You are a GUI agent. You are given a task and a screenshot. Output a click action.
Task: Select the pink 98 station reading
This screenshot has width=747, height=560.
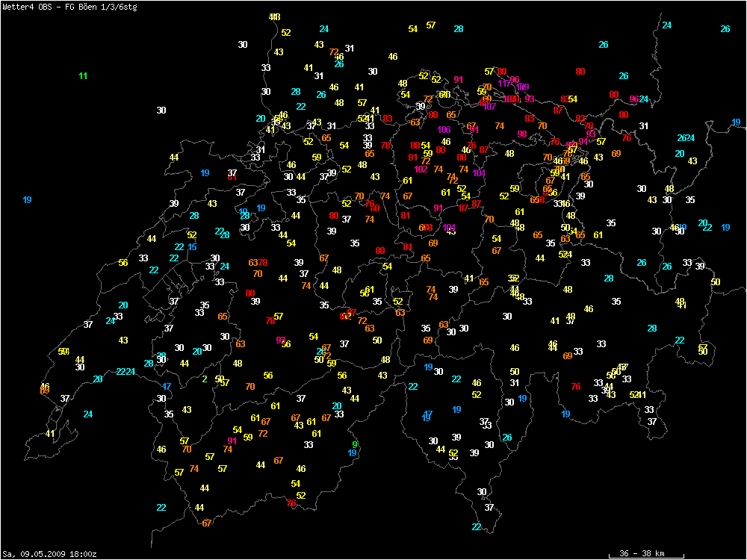[x=522, y=134]
